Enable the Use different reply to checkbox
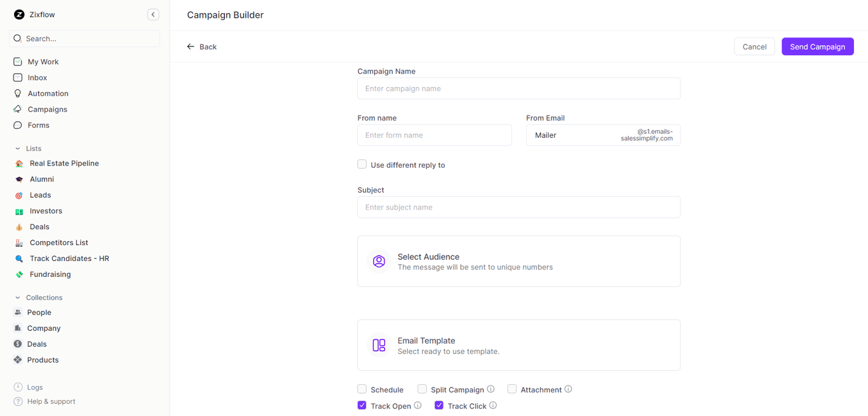The height and width of the screenshot is (416, 868). coord(362,164)
